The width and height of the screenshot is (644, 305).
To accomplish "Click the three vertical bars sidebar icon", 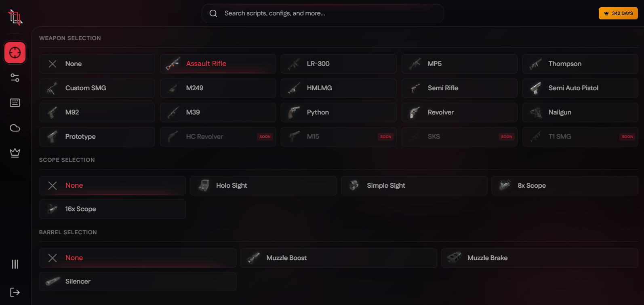I will (15, 264).
